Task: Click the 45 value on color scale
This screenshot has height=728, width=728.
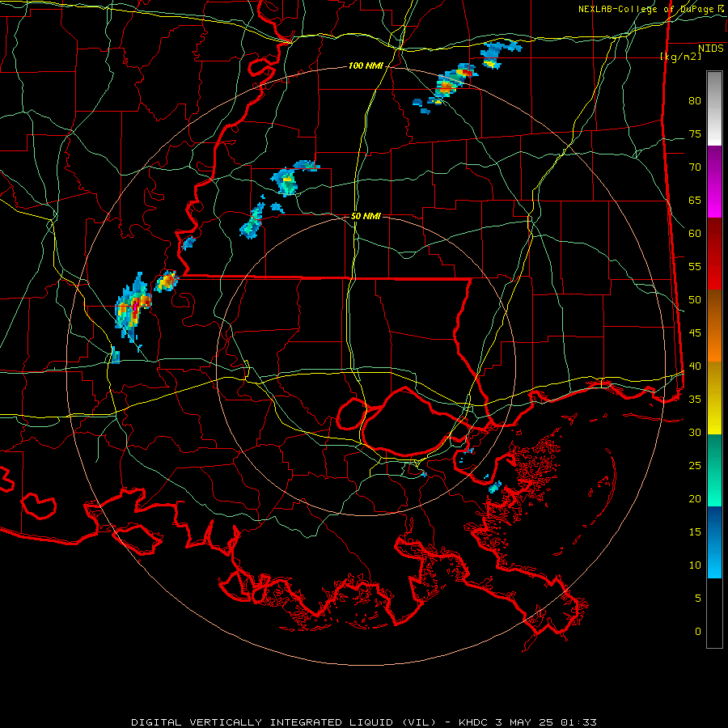Action: click(695, 333)
